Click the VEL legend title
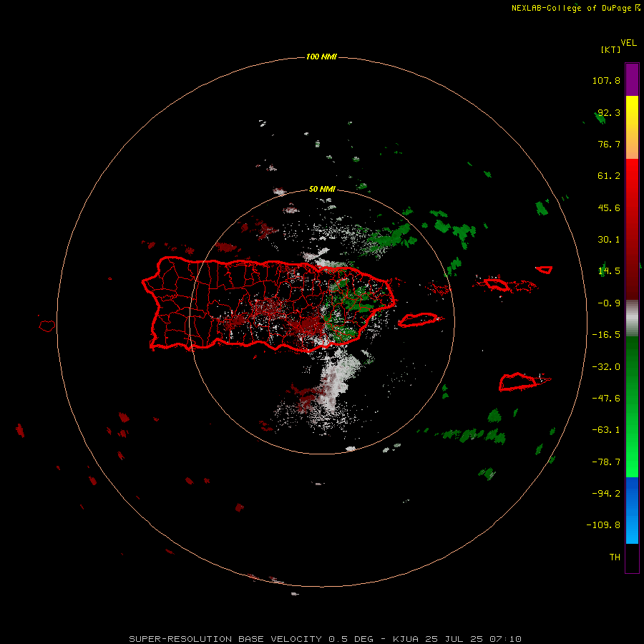 [628, 42]
